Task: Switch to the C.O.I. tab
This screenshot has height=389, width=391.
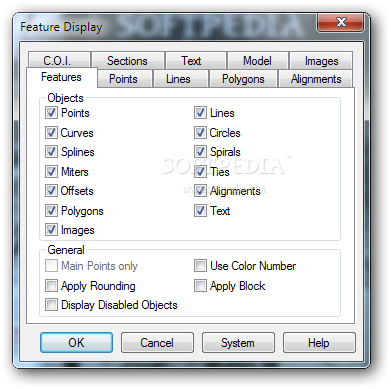Action: click(x=59, y=61)
